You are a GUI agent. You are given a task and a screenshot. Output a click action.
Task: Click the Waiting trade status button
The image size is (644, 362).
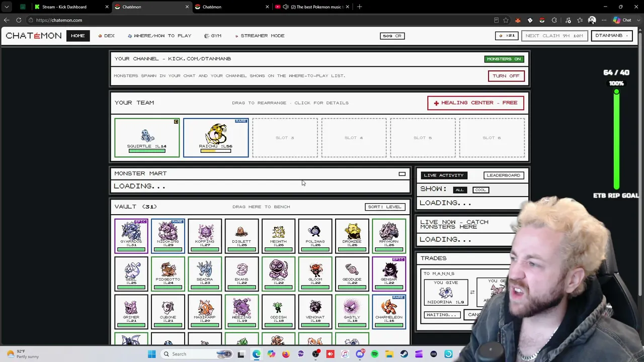(442, 315)
